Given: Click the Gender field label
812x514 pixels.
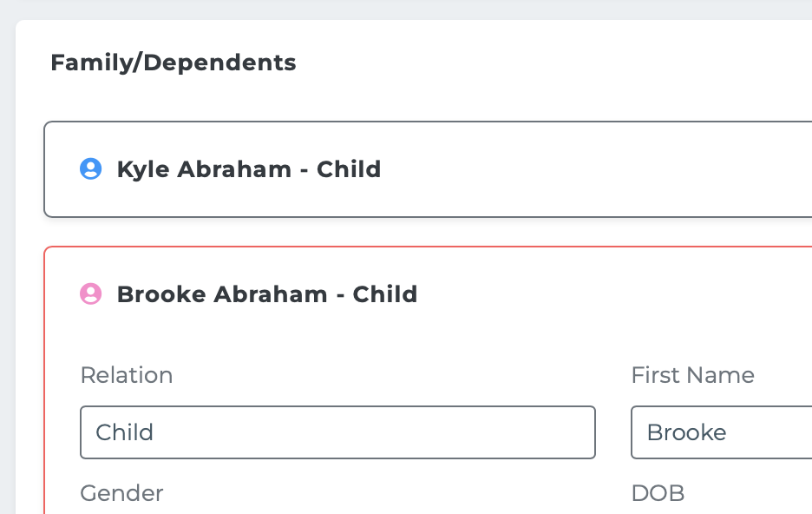Looking at the screenshot, I should click(x=121, y=493).
